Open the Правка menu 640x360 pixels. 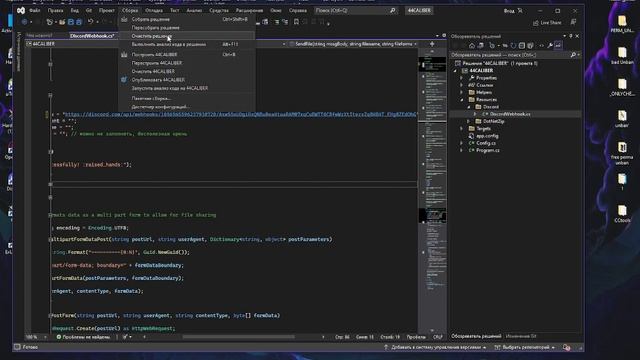(x=56, y=11)
